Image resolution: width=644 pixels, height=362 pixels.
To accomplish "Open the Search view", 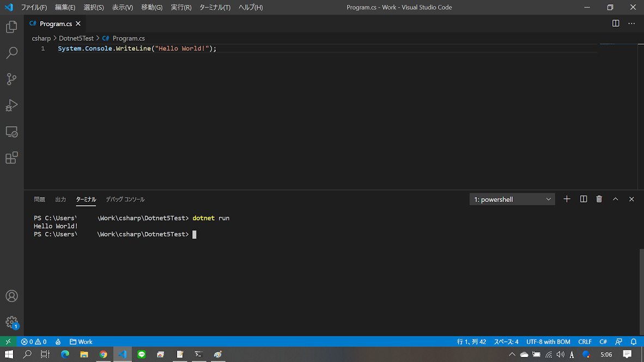I will tap(11, 53).
